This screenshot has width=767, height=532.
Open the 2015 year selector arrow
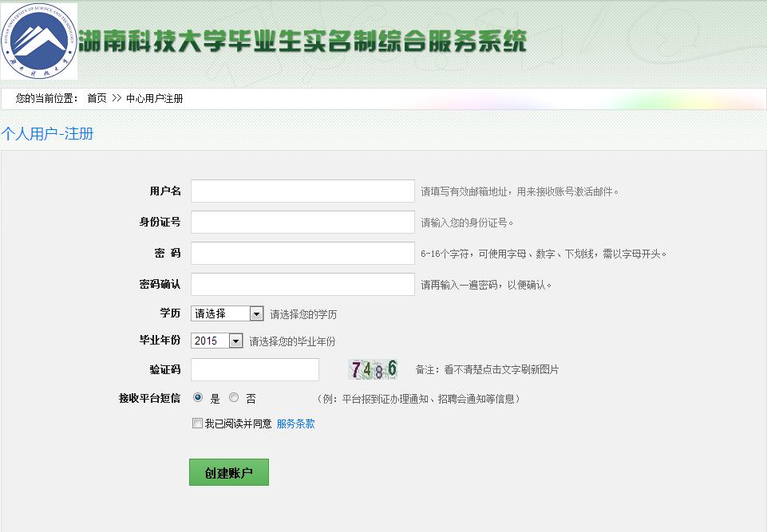[235, 341]
